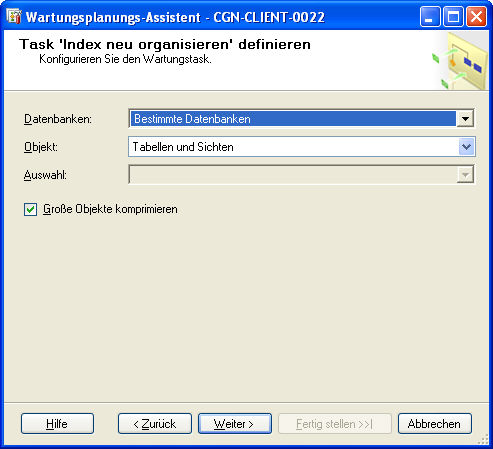Minimize the Wartungsplanungs-Assistent window

[430, 17]
